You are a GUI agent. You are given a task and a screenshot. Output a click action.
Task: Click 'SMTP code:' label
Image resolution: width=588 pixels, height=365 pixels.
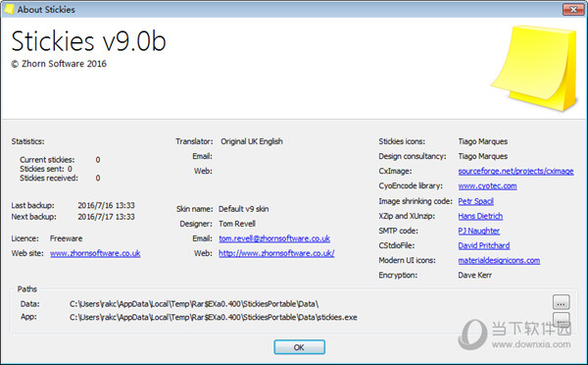(x=398, y=231)
